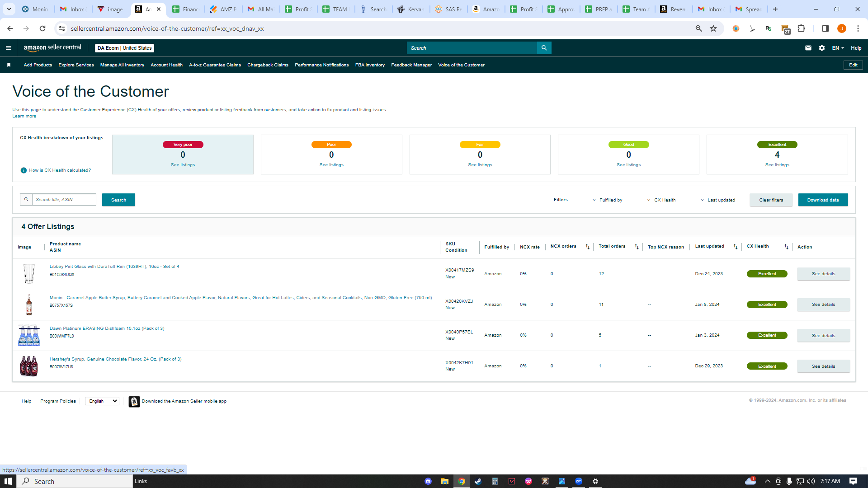Image resolution: width=868 pixels, height=488 pixels.
Task: Sort by NCX orders arrows
Action: pyautogui.click(x=588, y=247)
